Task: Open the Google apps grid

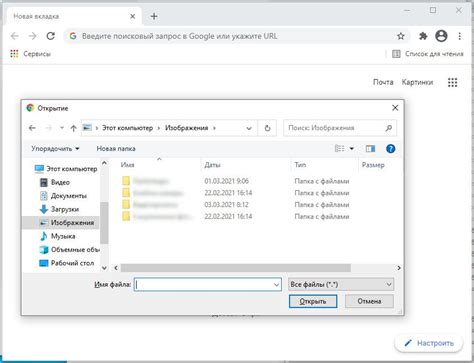Action: (x=452, y=82)
